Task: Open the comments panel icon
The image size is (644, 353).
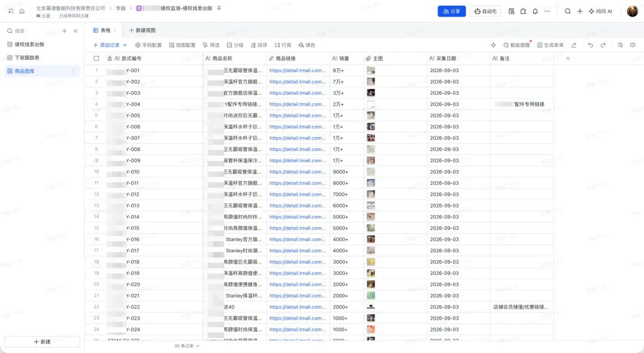Action: point(633,45)
